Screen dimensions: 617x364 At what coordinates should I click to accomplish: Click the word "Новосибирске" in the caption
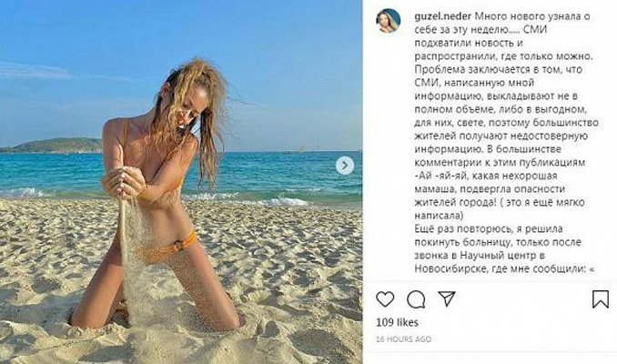[x=447, y=268]
